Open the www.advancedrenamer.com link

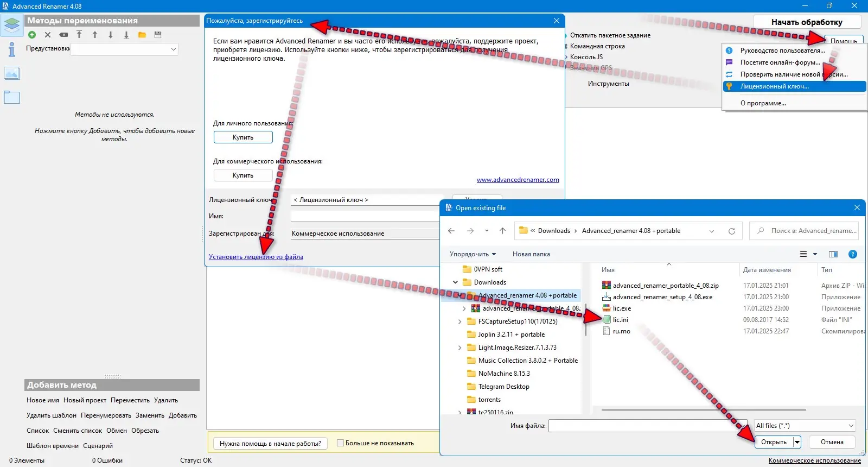tap(518, 180)
